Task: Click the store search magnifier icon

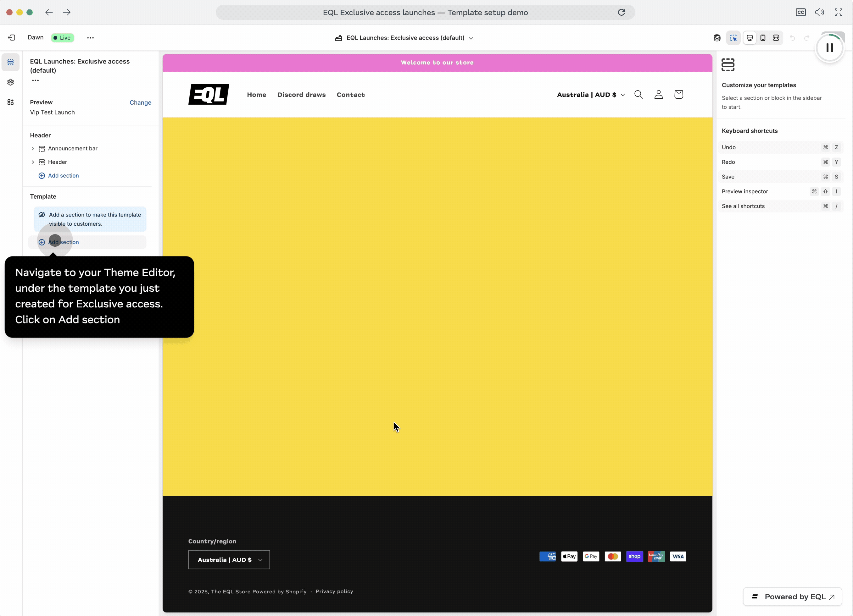Action: (638, 94)
